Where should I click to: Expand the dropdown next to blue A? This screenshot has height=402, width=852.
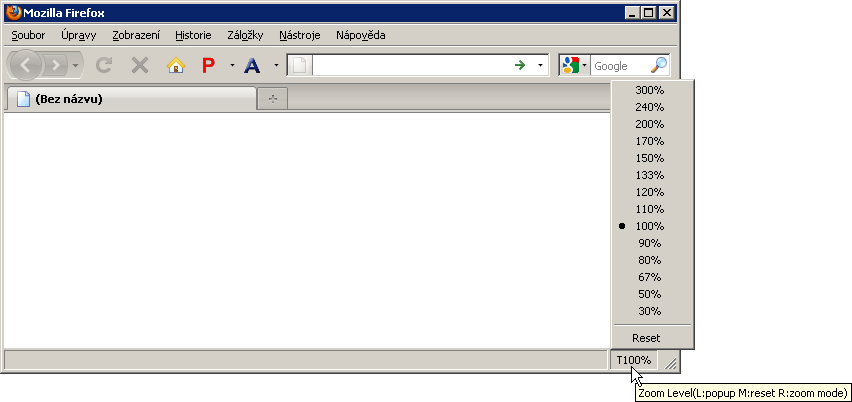(276, 66)
